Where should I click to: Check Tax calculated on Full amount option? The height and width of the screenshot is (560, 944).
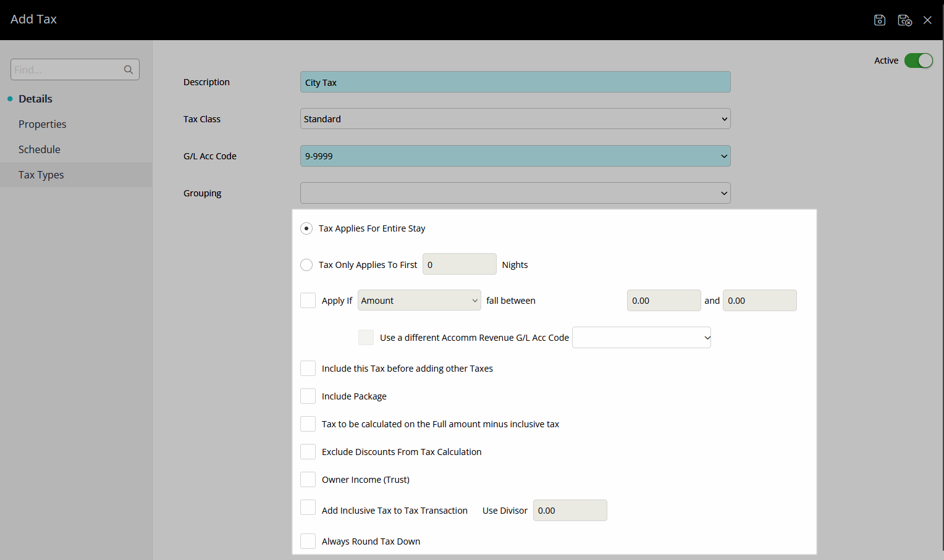[x=308, y=424]
